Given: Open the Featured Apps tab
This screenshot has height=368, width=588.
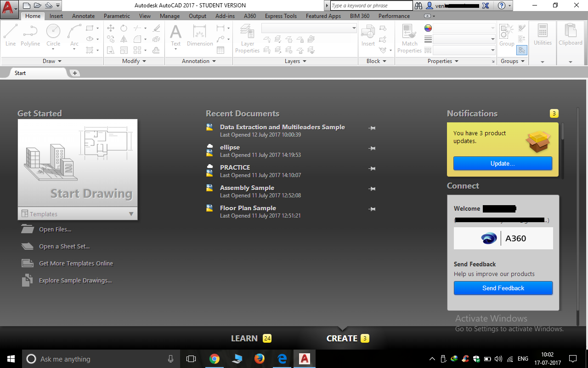Looking at the screenshot, I should point(323,16).
